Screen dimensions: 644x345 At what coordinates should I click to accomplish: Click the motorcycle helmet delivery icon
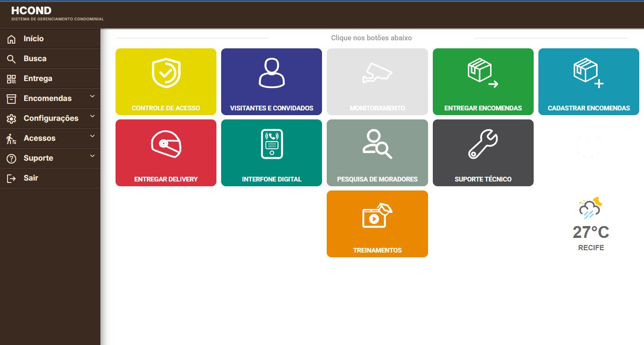166,144
